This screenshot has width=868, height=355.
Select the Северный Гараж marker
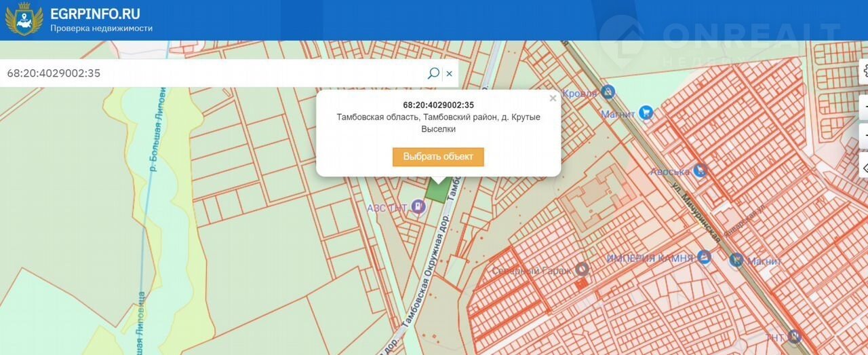581,269
